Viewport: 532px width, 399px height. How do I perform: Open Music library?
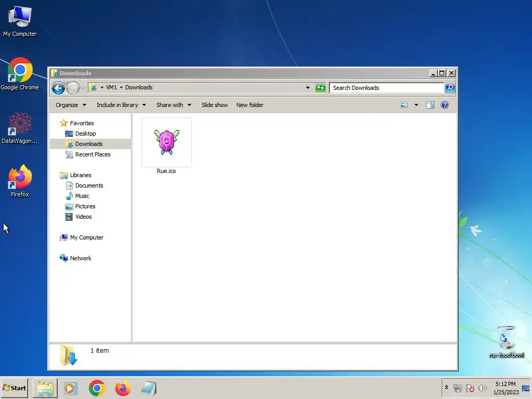tap(82, 196)
